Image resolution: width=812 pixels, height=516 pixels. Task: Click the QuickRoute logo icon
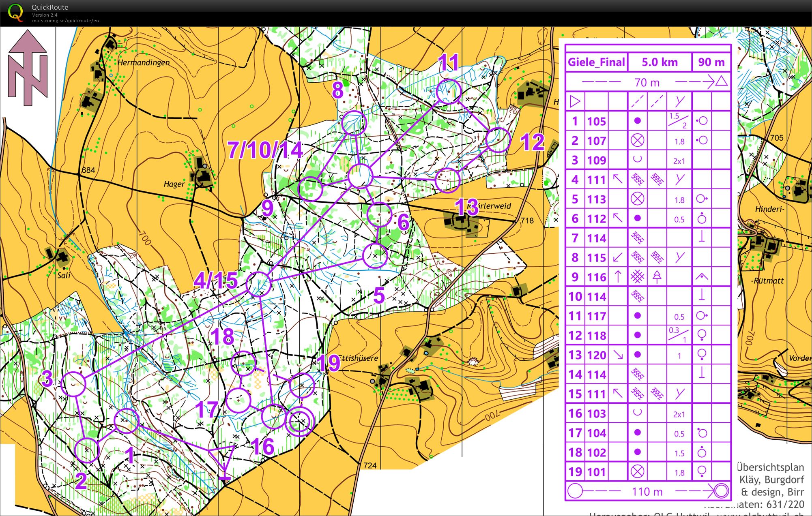(x=15, y=12)
